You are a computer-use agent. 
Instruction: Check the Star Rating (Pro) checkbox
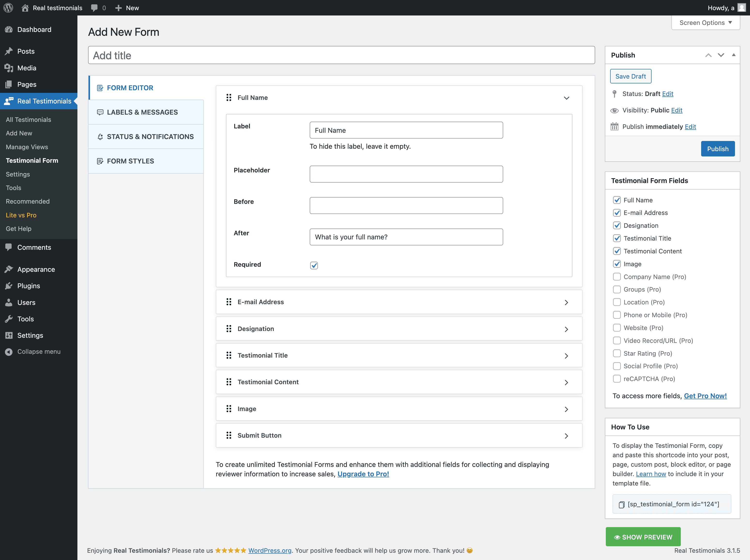617,353
